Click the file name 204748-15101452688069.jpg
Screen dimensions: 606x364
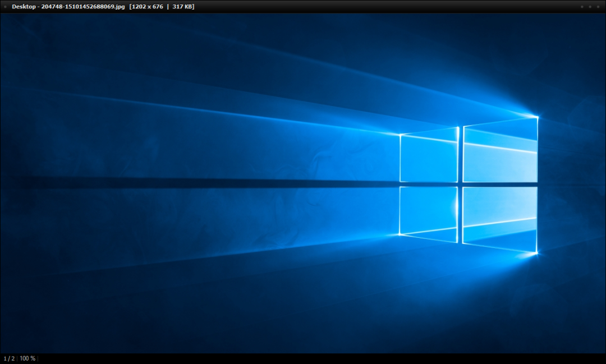pyautogui.click(x=82, y=7)
